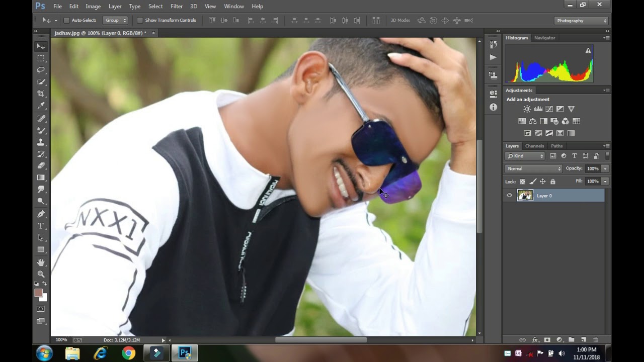Viewport: 644px width, 362px height.
Task: Add a Photo Filter adjustment
Action: (554, 121)
